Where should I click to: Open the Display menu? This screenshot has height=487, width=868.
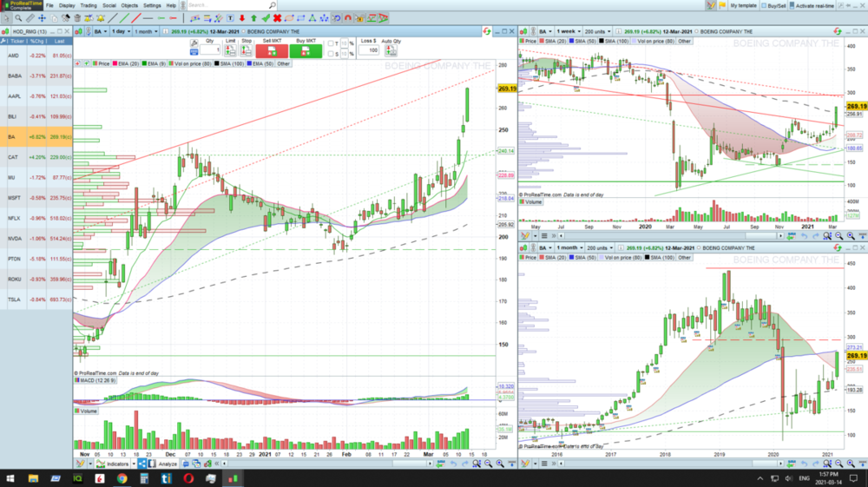pos(67,5)
